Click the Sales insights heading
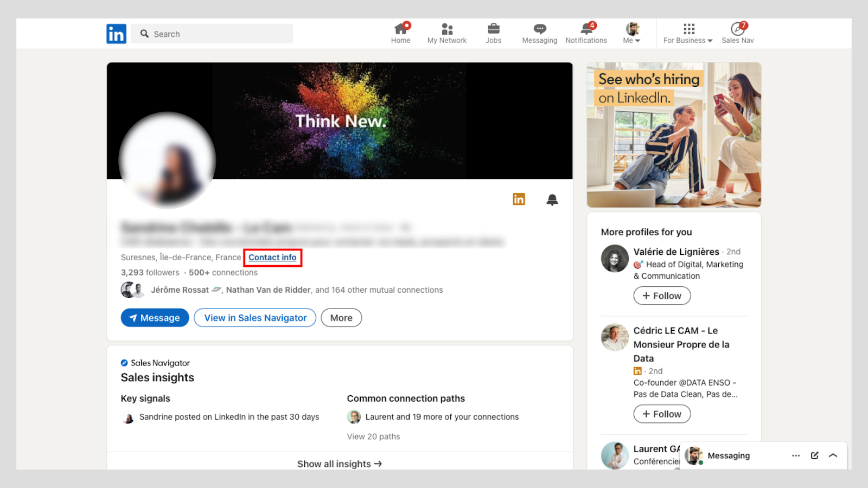This screenshot has width=868, height=488. click(157, 377)
